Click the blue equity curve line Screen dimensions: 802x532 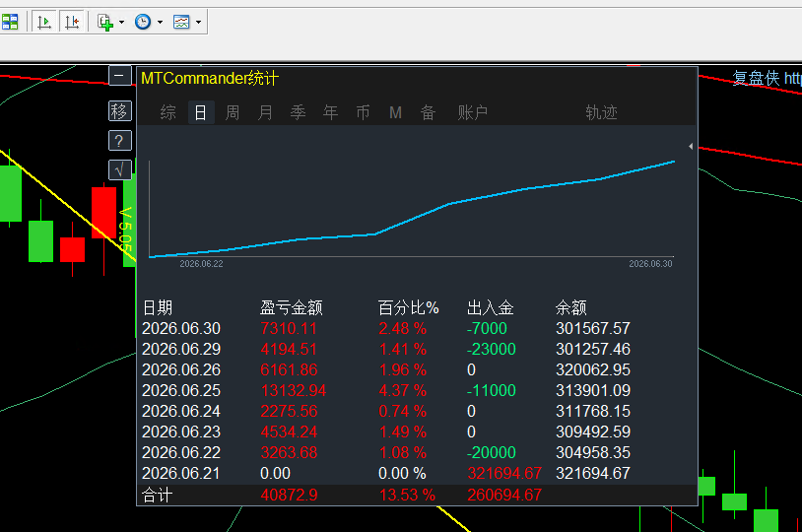point(412,219)
